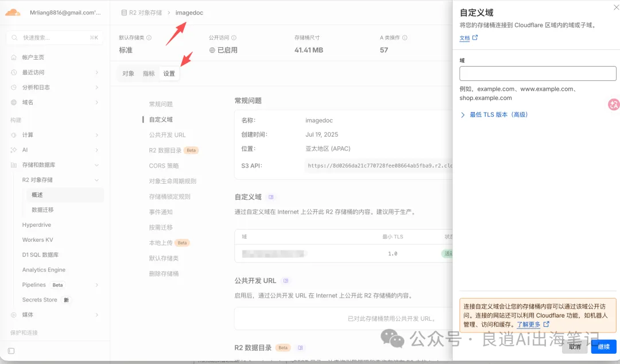Image resolution: width=620 pixels, height=364 pixels.
Task: Click info icon next to 公开访问
Action: tap(234, 37)
